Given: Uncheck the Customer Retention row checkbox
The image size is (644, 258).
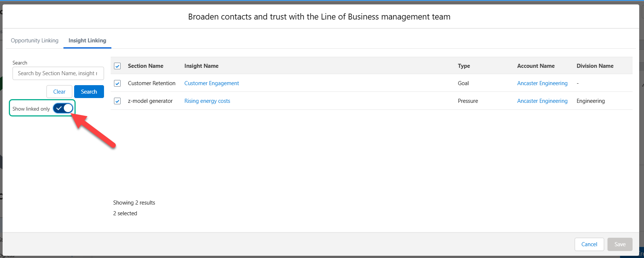Looking at the screenshot, I should tap(117, 83).
